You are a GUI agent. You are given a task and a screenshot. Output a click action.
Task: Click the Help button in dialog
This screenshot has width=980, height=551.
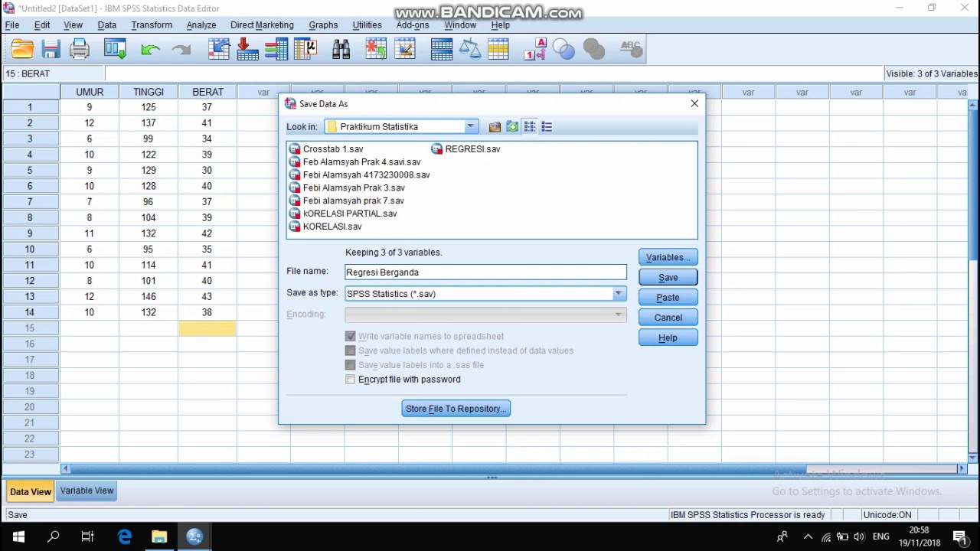point(668,337)
